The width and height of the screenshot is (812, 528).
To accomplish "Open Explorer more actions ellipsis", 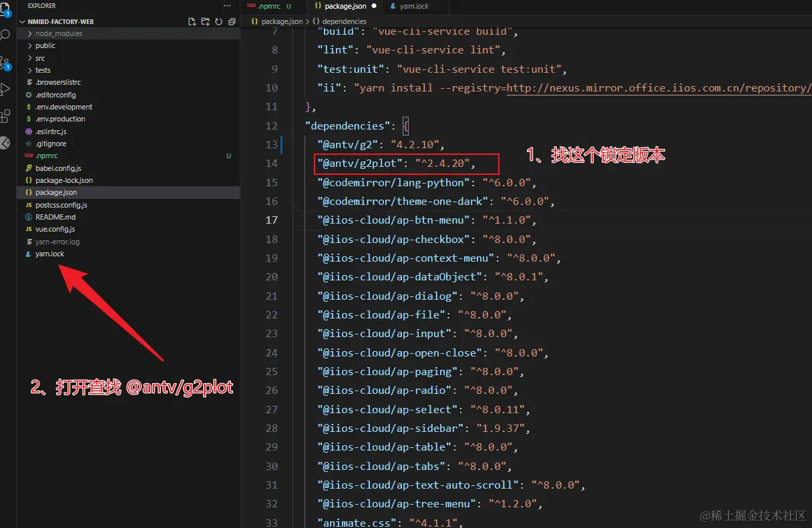I will (x=227, y=6).
